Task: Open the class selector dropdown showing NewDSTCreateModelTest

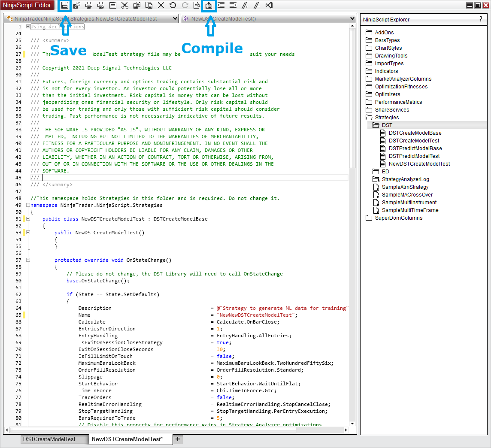Action: 91,19
